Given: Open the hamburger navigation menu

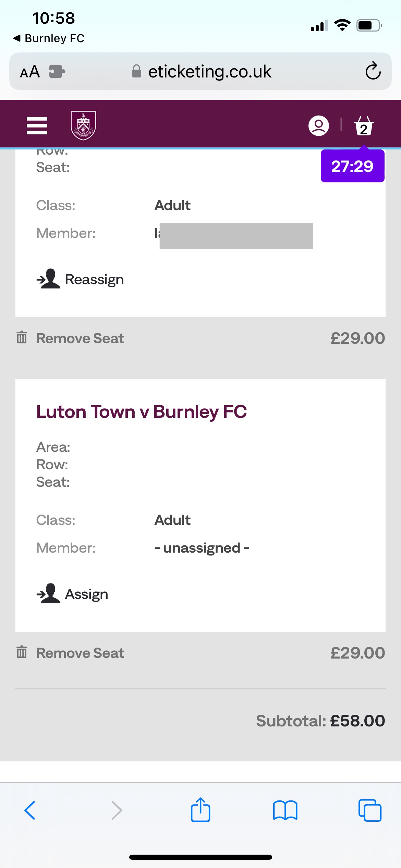Looking at the screenshot, I should coord(37,125).
